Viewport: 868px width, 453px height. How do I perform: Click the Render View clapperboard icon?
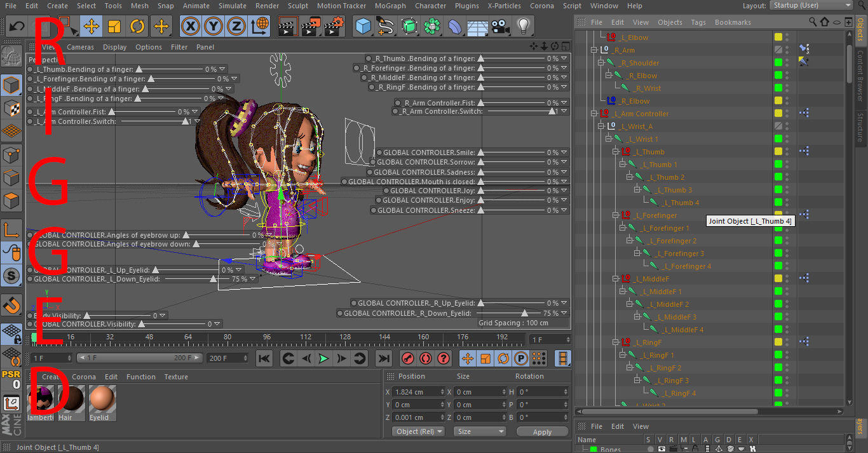point(288,27)
